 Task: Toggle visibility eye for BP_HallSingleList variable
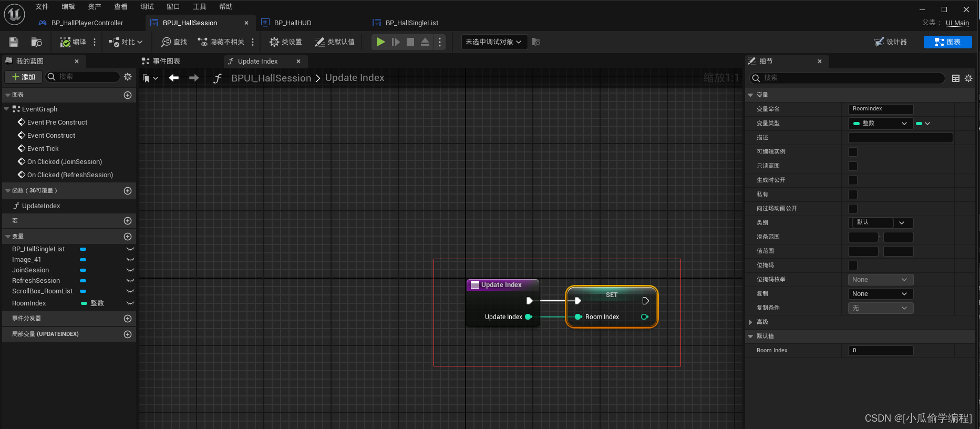click(x=130, y=249)
